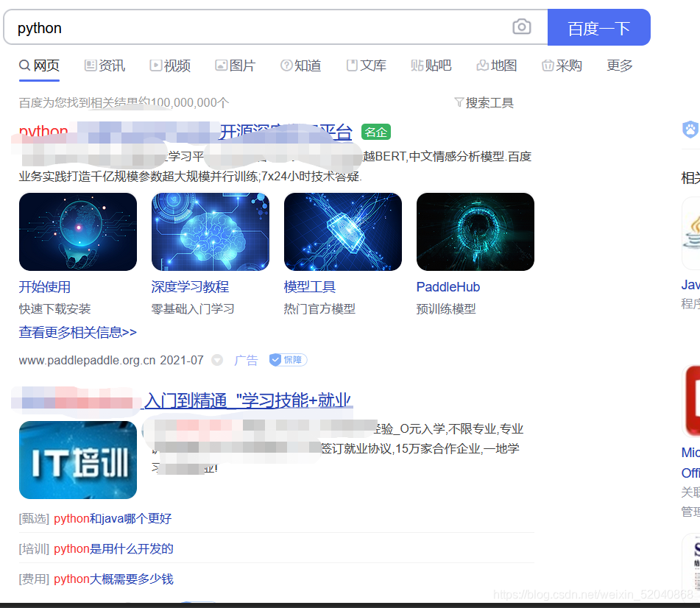Click the IT培训 thumbnail image

click(78, 460)
